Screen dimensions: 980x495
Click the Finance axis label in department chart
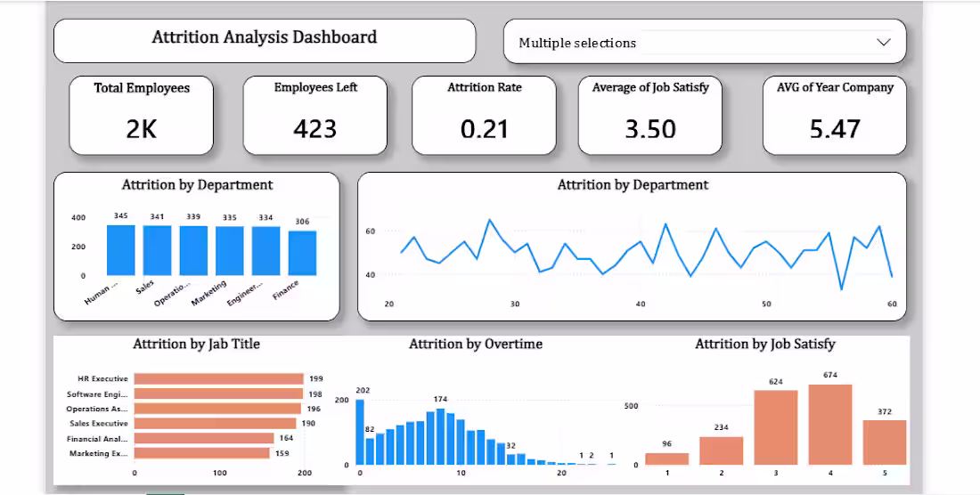point(286,290)
